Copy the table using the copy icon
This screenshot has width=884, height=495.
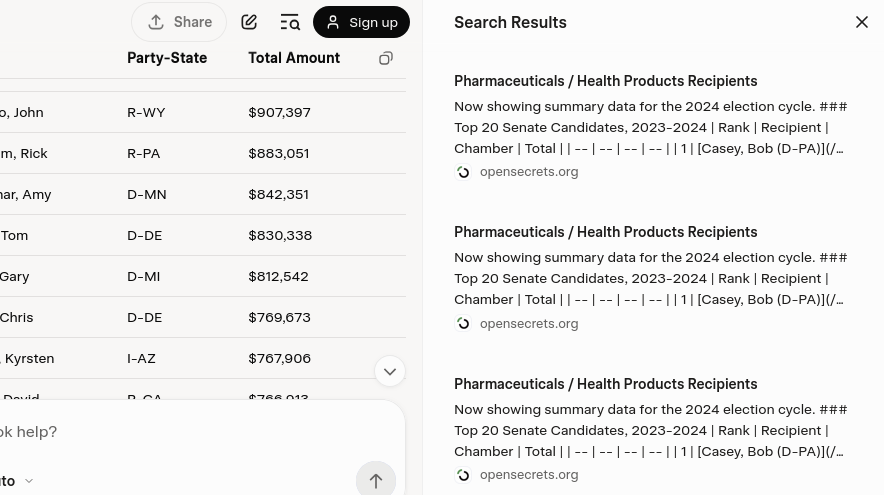[386, 58]
